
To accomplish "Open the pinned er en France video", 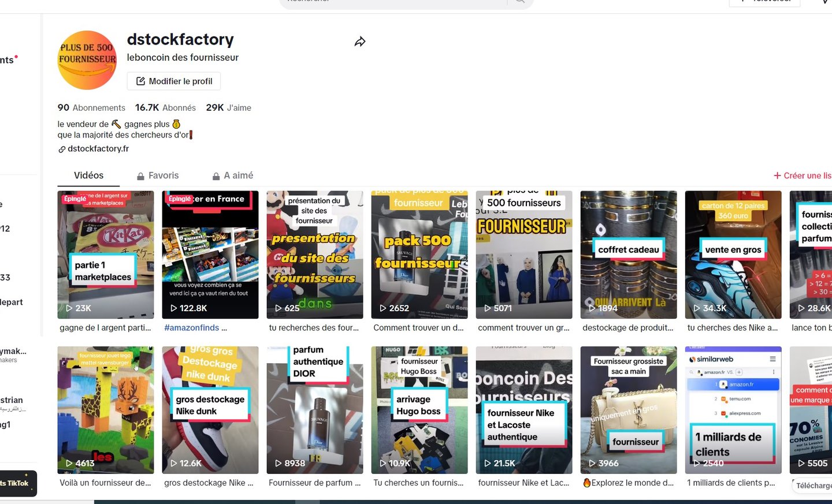I will [210, 255].
